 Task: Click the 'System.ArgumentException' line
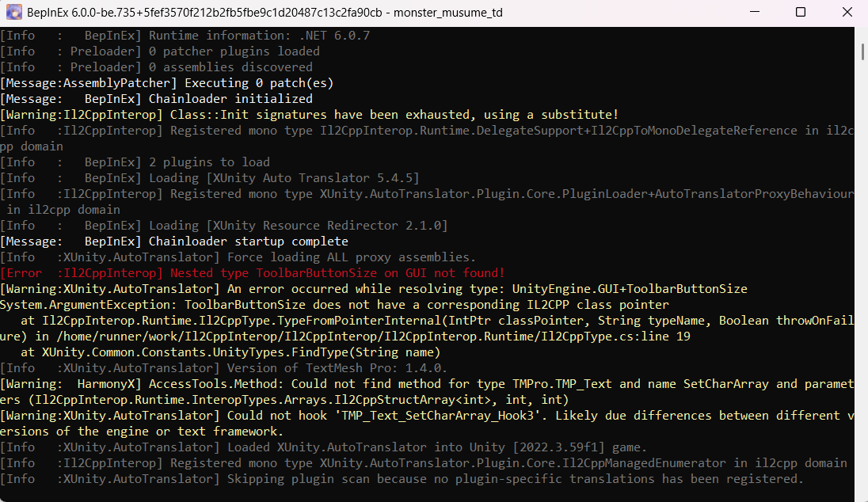point(334,305)
